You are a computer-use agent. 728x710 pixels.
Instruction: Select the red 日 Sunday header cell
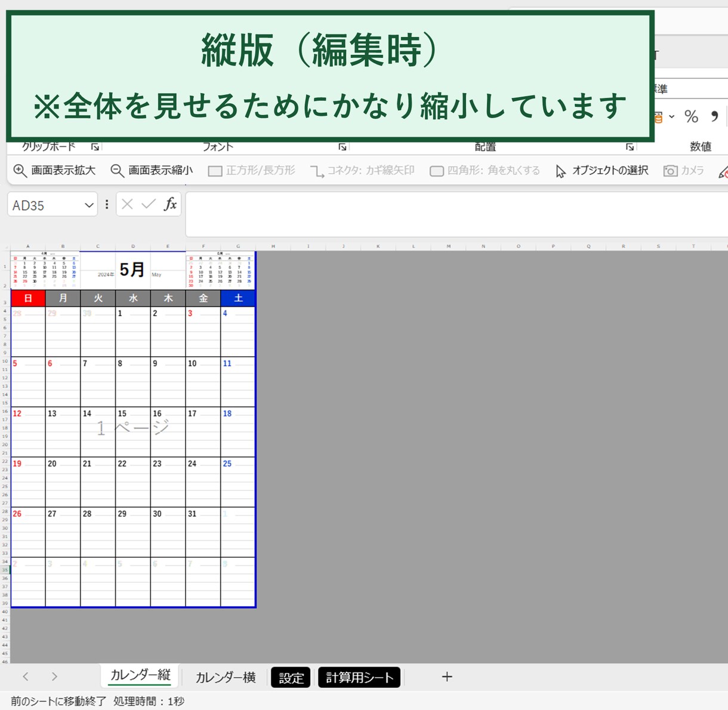(x=28, y=298)
